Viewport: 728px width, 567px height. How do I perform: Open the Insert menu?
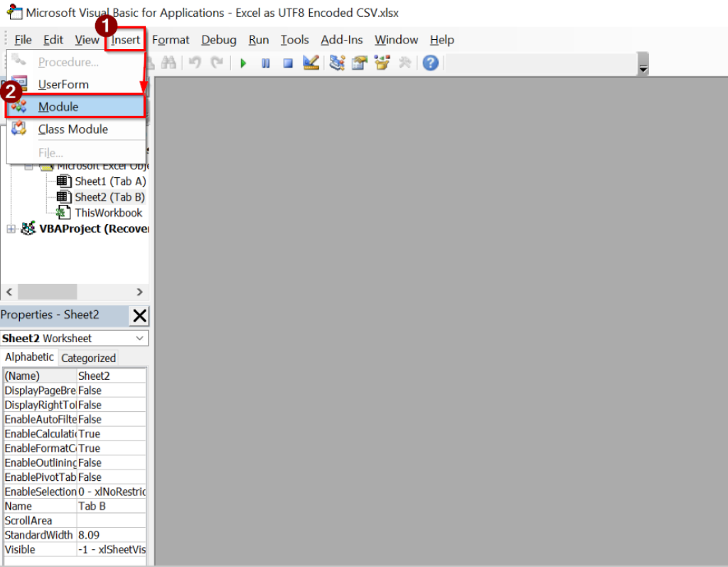(125, 40)
